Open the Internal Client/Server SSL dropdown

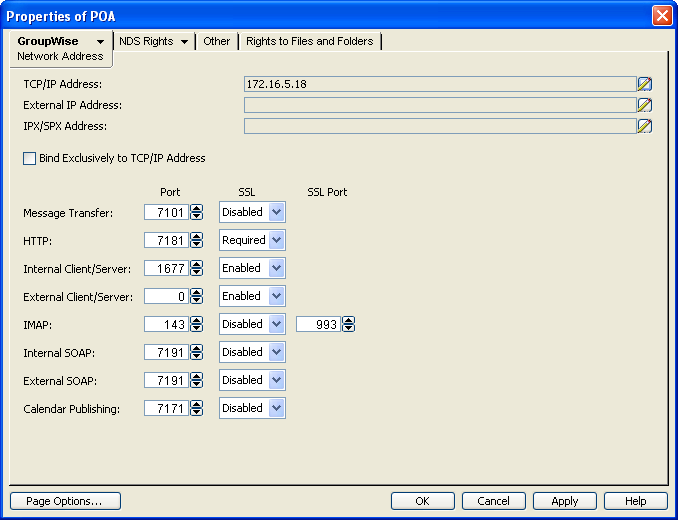276,268
